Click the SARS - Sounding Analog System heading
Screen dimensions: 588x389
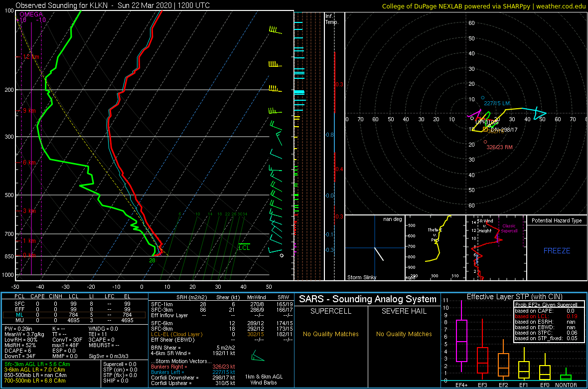coord(368,299)
